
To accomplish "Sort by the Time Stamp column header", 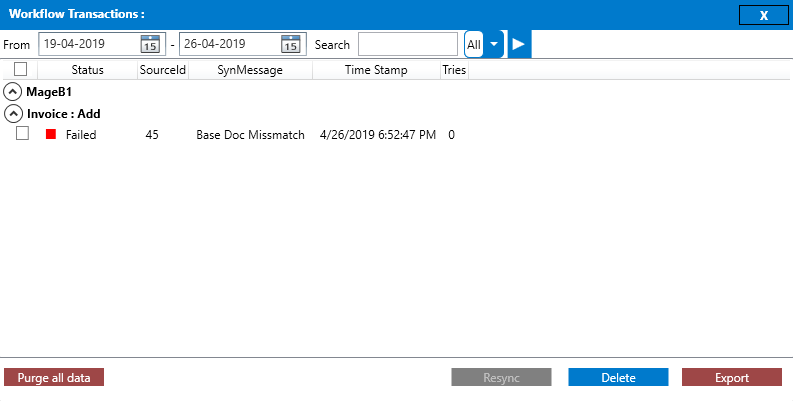I will coord(376,70).
